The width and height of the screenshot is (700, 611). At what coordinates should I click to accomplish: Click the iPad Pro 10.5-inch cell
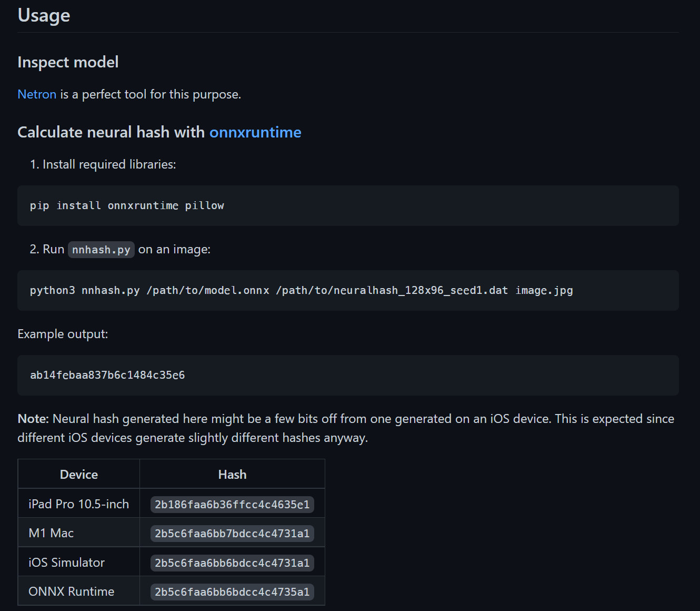tap(79, 504)
